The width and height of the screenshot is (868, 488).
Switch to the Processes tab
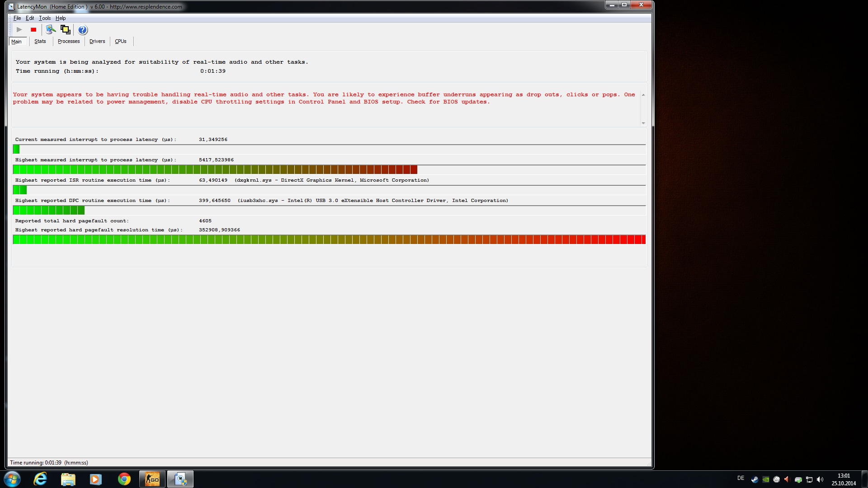click(69, 41)
